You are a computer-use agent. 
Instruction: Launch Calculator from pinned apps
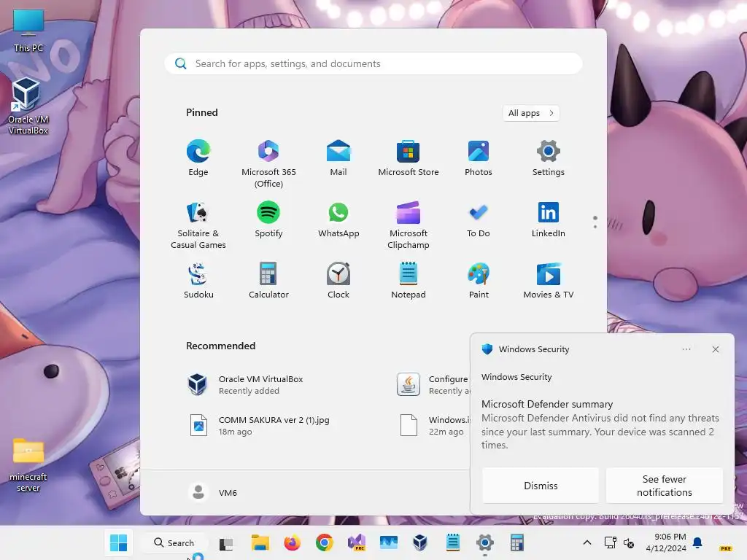[x=268, y=281]
